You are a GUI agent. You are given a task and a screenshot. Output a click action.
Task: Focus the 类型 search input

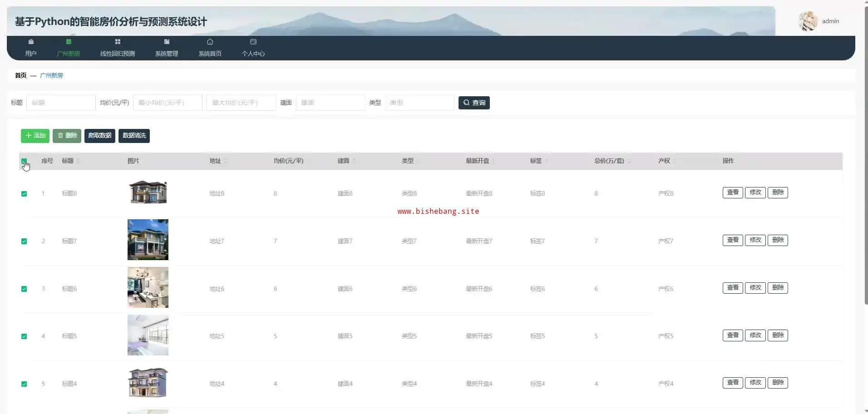pos(419,103)
